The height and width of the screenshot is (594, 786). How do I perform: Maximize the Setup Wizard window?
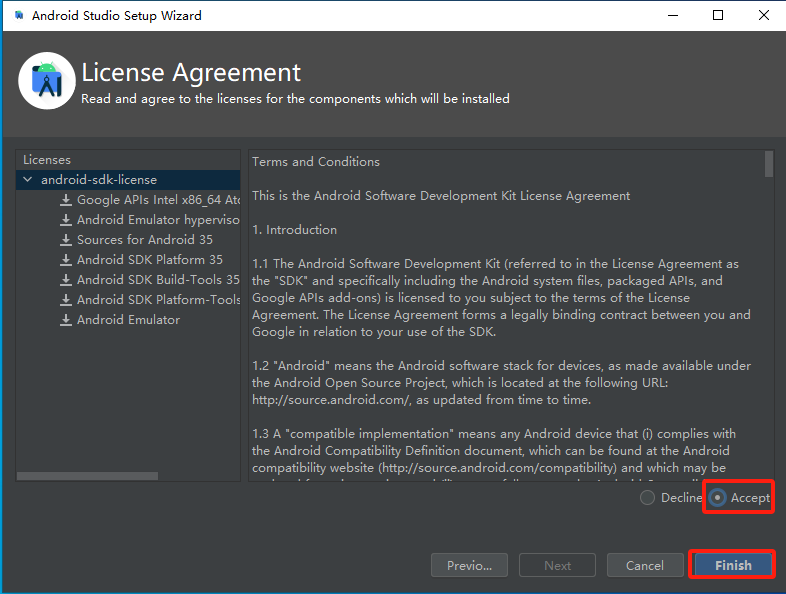pos(718,16)
